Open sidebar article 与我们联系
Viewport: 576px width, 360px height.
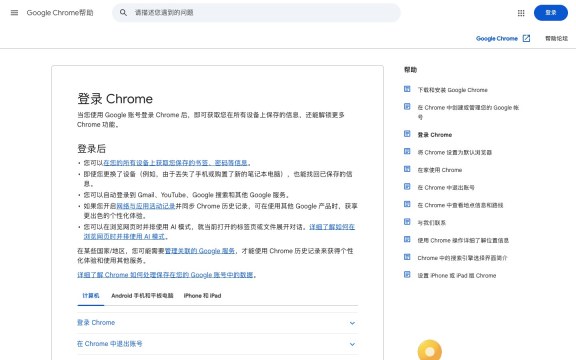pos(432,223)
